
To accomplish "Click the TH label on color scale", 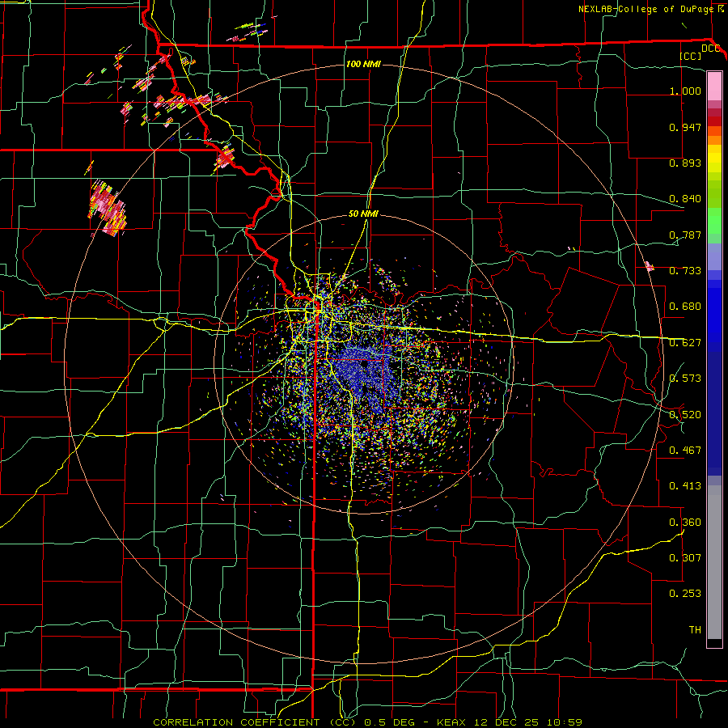I will 695,630.
